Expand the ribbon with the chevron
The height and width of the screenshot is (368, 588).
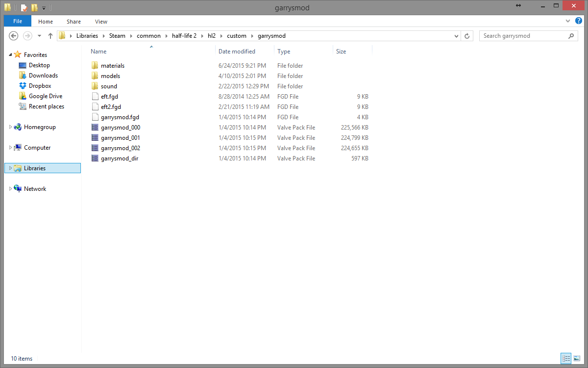coord(567,21)
